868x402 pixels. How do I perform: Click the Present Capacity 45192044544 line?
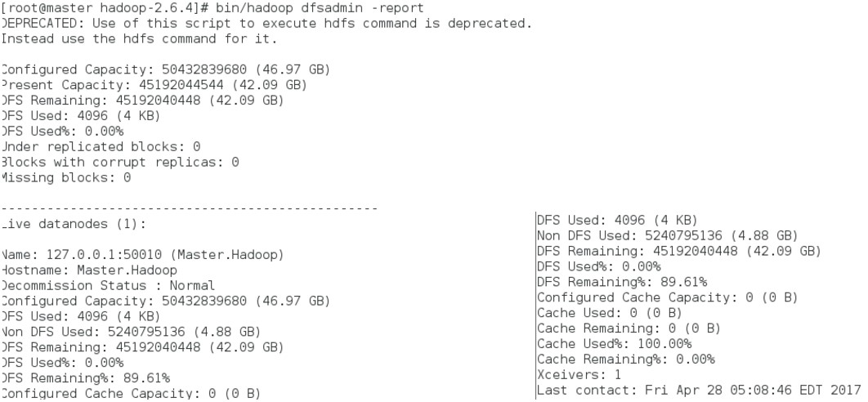(x=154, y=85)
